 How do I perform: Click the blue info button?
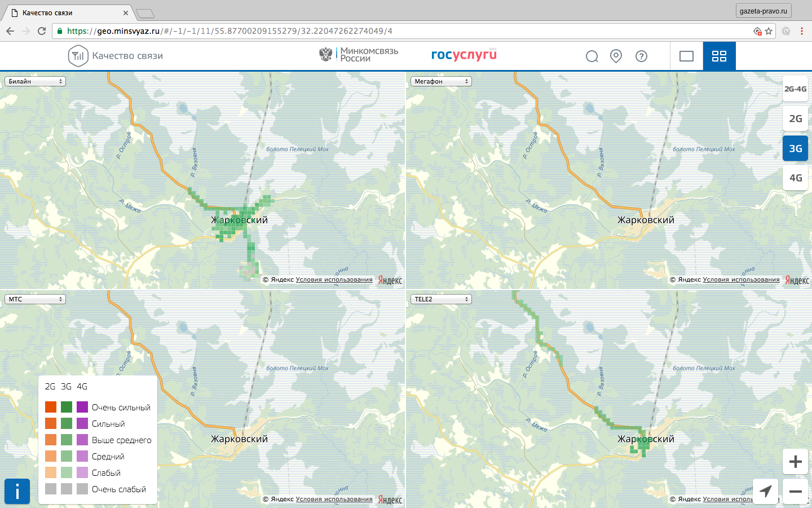tap(17, 491)
